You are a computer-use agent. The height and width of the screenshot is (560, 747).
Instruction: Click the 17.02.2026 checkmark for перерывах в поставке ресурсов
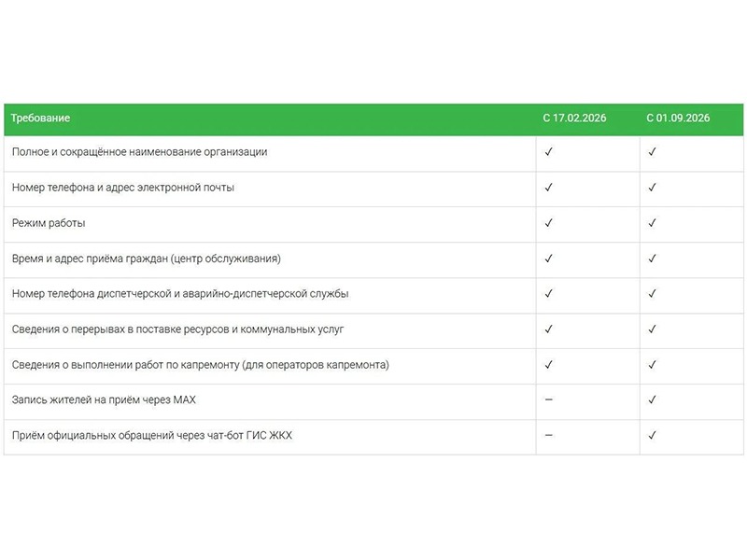[549, 329]
